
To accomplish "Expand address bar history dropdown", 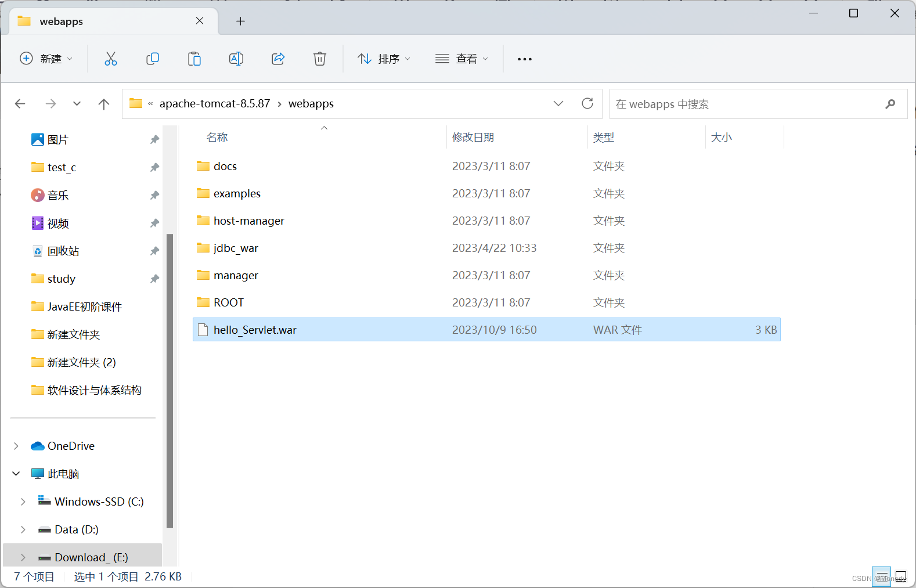I will tap(558, 103).
